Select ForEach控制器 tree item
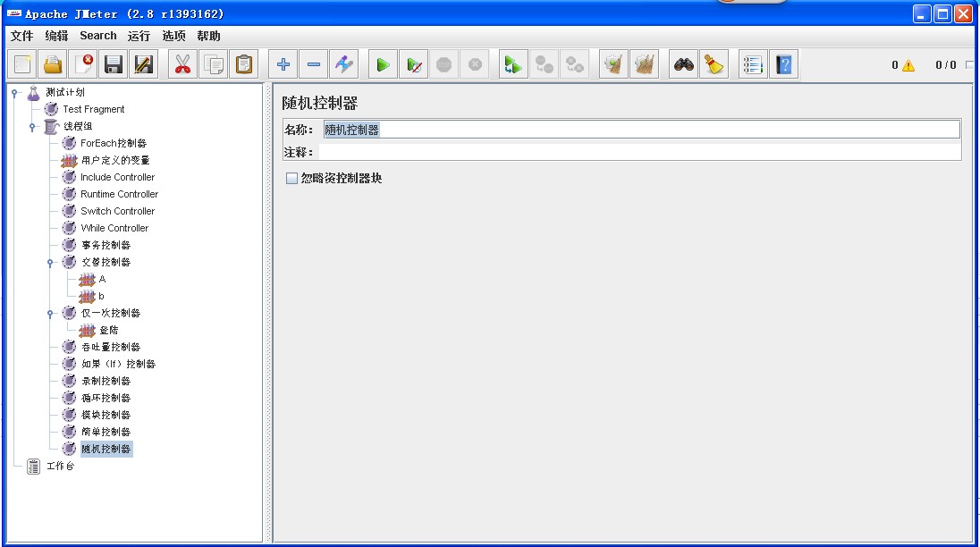980x547 pixels. (x=114, y=143)
